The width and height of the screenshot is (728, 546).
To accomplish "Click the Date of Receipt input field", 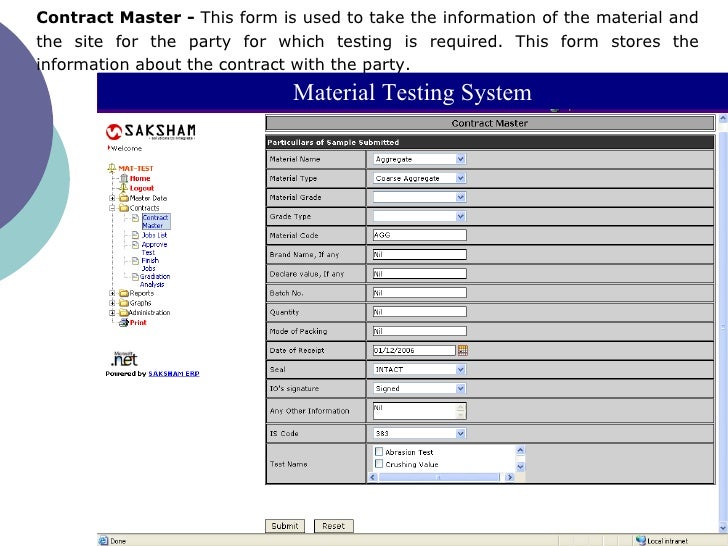I will point(414,351).
